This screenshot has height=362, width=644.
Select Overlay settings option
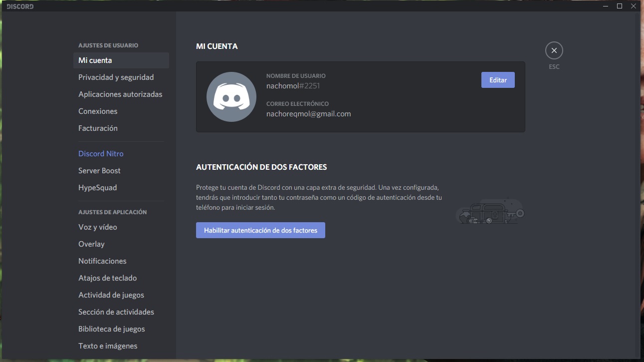point(91,244)
